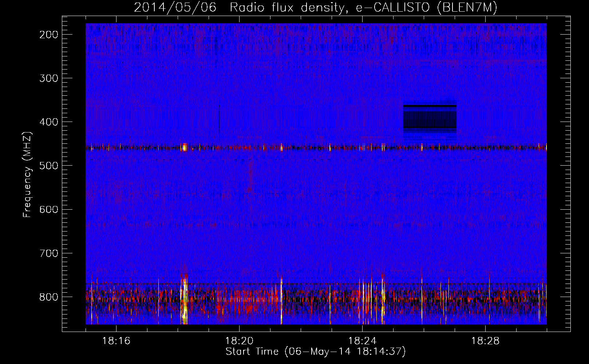Click the 400 frequency tick label
Image resolution: width=589 pixels, height=364 pixels.
48,122
